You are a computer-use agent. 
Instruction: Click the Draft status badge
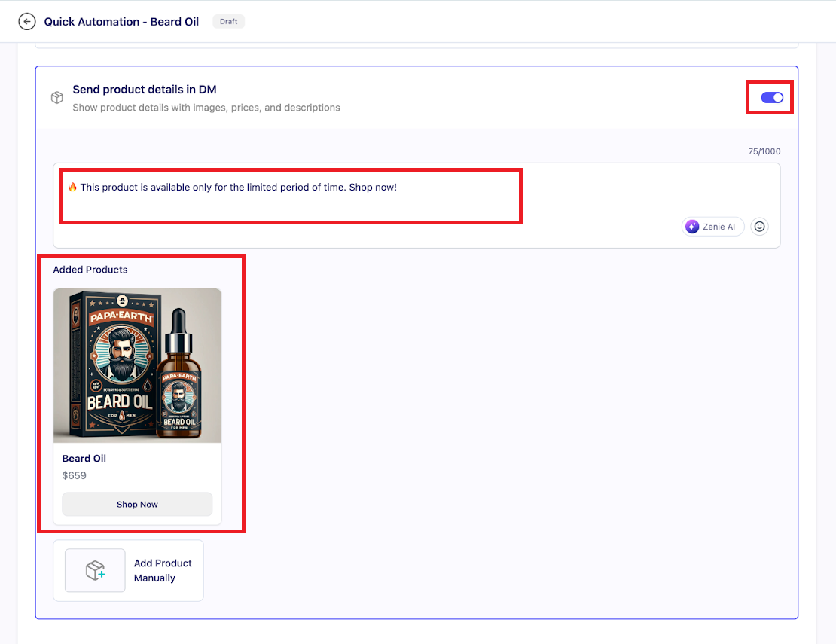pyautogui.click(x=229, y=21)
